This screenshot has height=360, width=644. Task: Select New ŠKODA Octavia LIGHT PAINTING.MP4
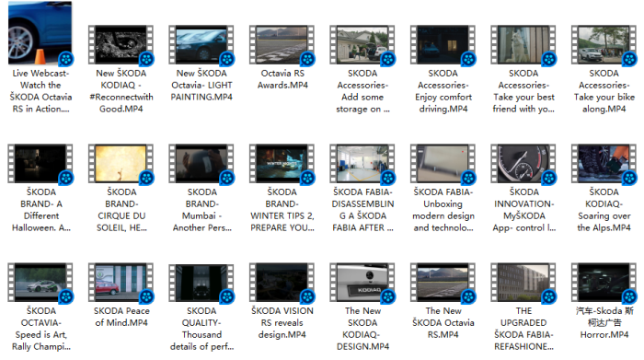(x=201, y=45)
